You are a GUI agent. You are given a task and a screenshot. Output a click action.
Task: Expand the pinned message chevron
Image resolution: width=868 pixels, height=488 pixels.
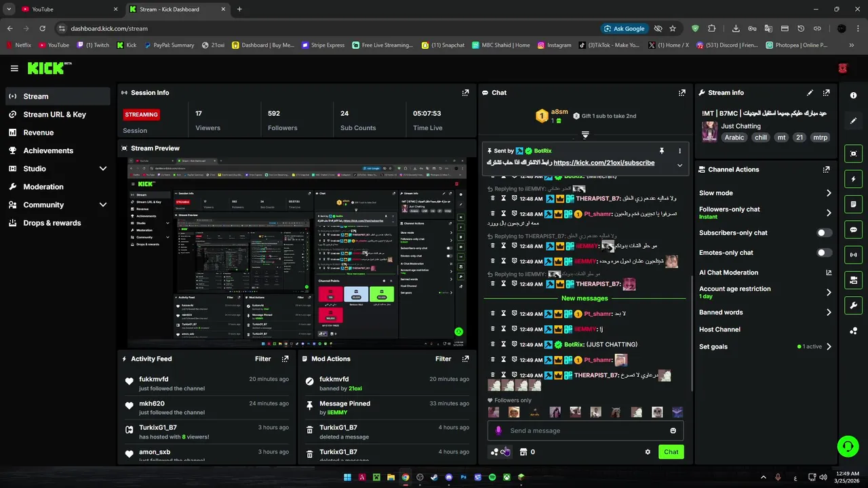click(679, 165)
